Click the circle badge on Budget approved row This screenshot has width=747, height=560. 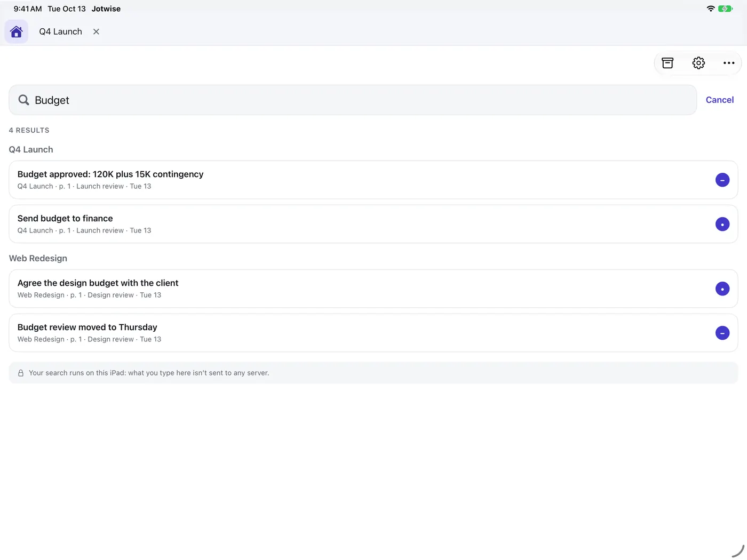pyautogui.click(x=722, y=180)
